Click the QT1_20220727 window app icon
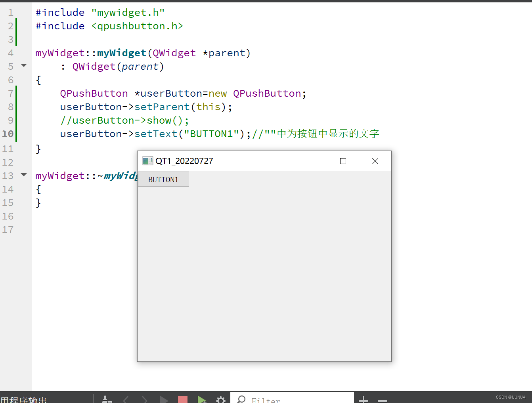The width and height of the screenshot is (532, 403). click(147, 161)
